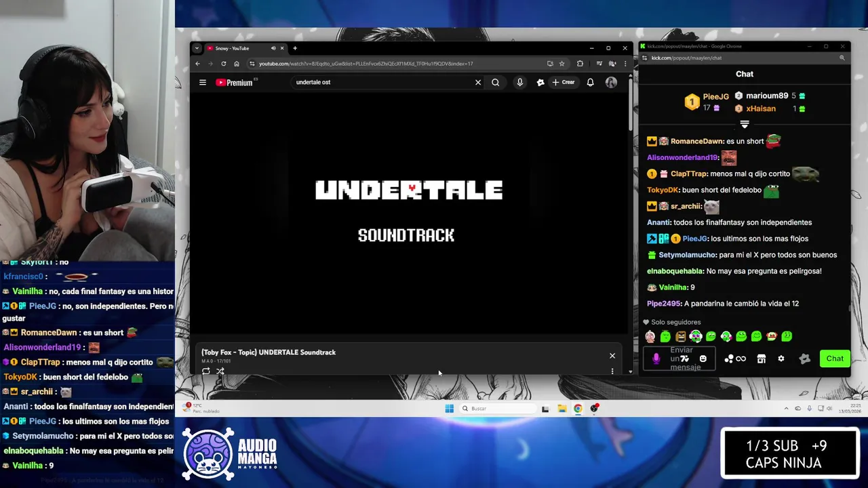Open the chat shop storefront icon
868x488 pixels.
(762, 359)
